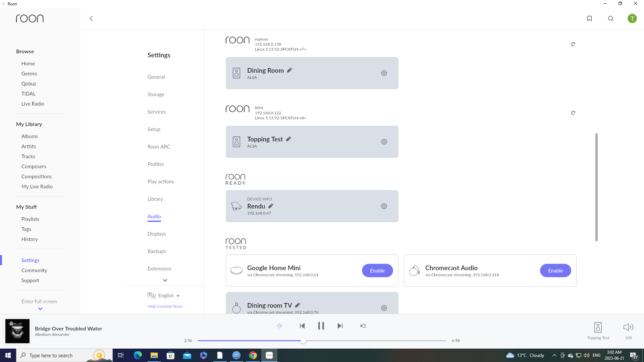Rename Topping Test with pencil icon

point(288,139)
